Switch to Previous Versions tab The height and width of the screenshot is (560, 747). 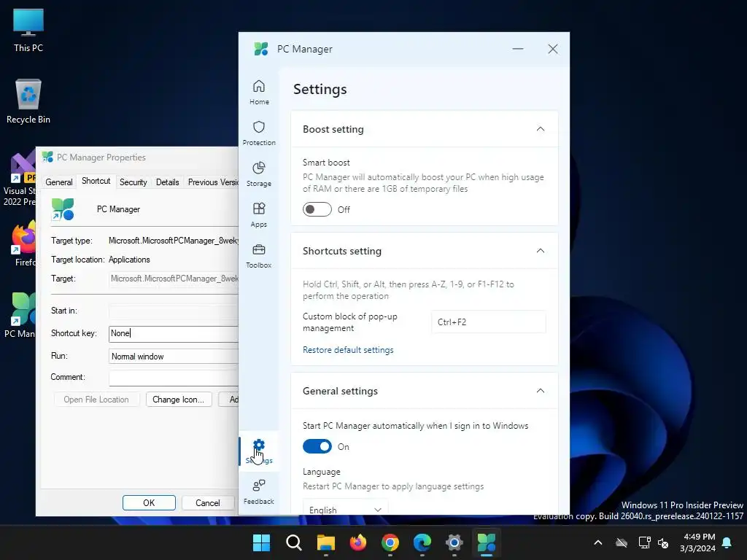(212, 182)
